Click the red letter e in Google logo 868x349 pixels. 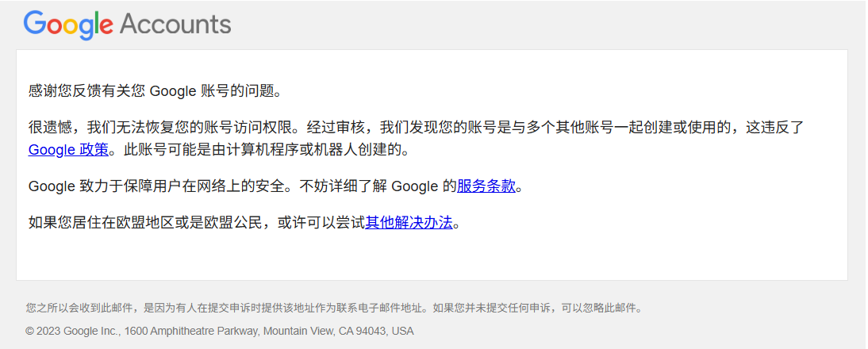click(106, 28)
